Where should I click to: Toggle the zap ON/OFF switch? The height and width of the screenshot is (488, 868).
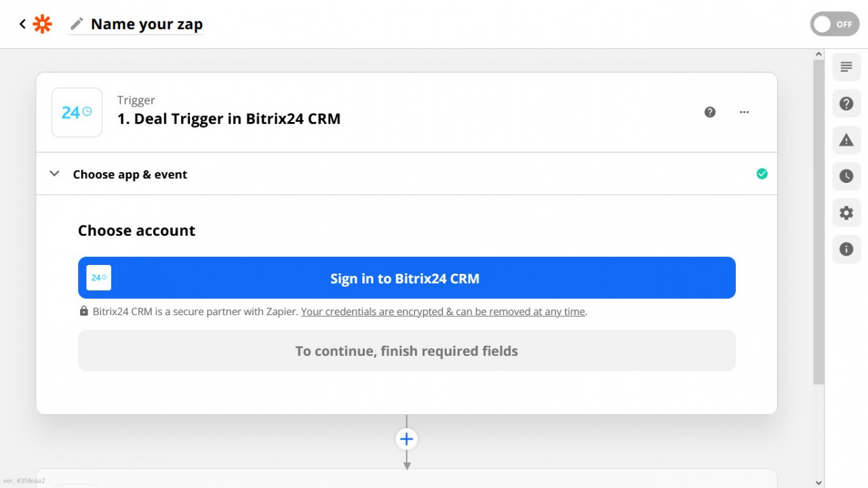point(835,24)
